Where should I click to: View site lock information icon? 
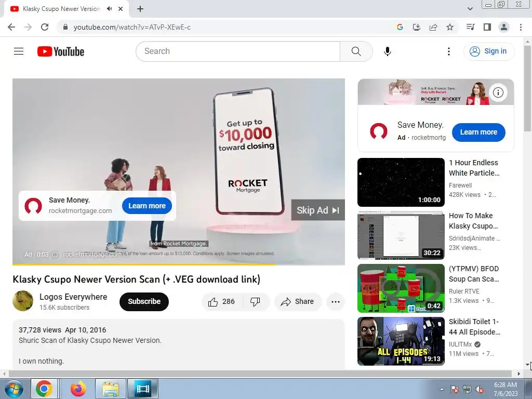(66, 27)
